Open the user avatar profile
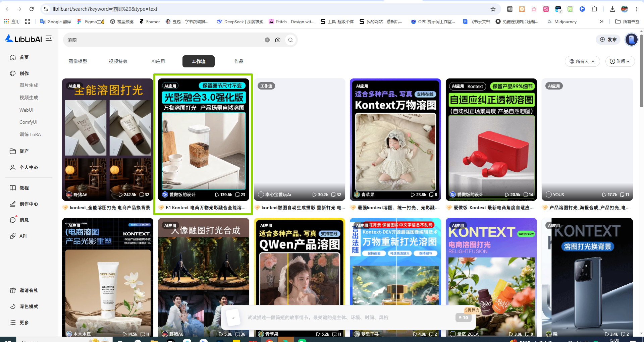644x342 pixels. (631, 40)
